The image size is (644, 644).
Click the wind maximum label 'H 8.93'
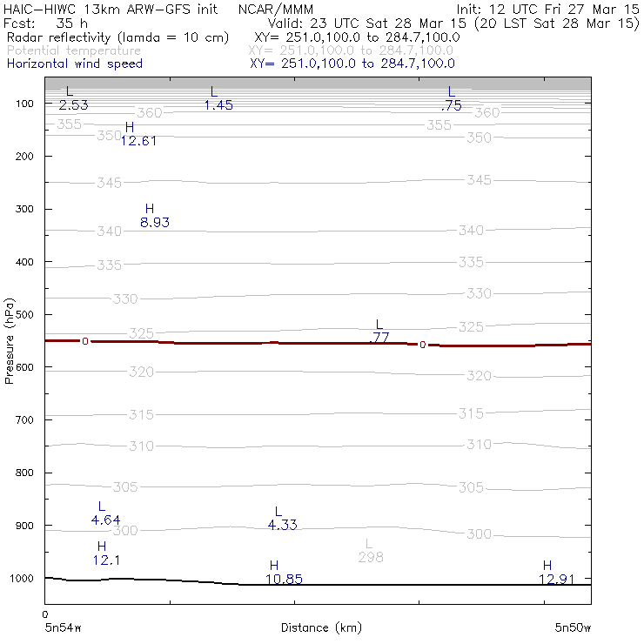[x=154, y=216]
